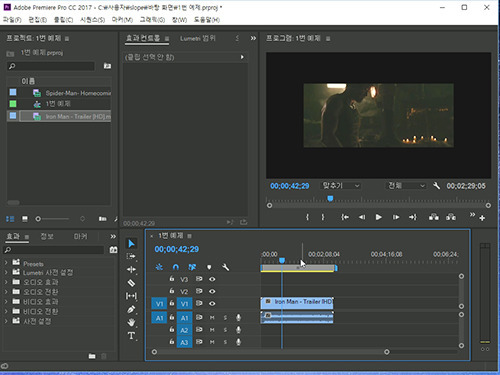The height and width of the screenshot is (375, 500).
Task: Expand the audio transitions folder
Action: 6,292
